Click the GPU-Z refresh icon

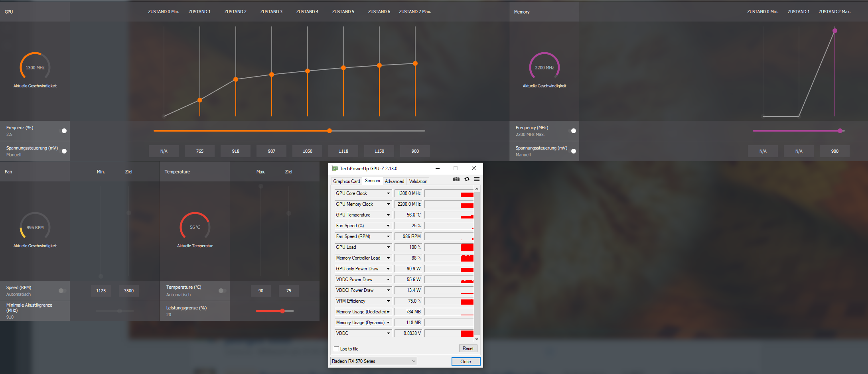pyautogui.click(x=467, y=179)
